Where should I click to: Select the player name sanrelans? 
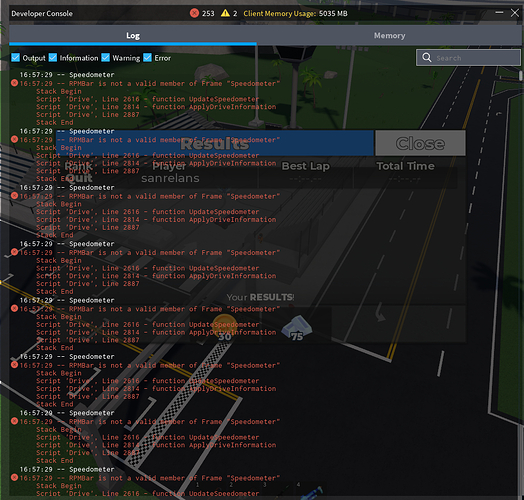click(170, 178)
